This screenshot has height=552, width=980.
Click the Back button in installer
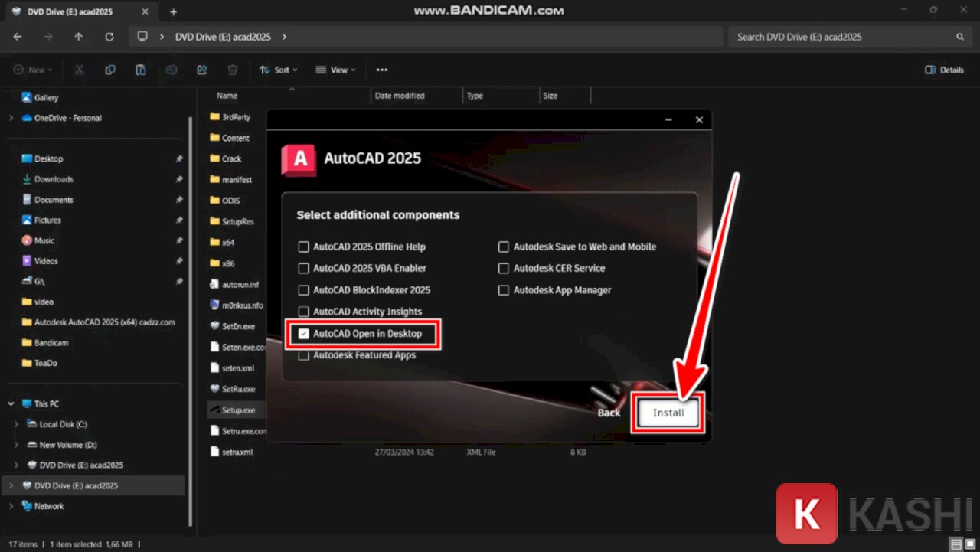click(609, 413)
